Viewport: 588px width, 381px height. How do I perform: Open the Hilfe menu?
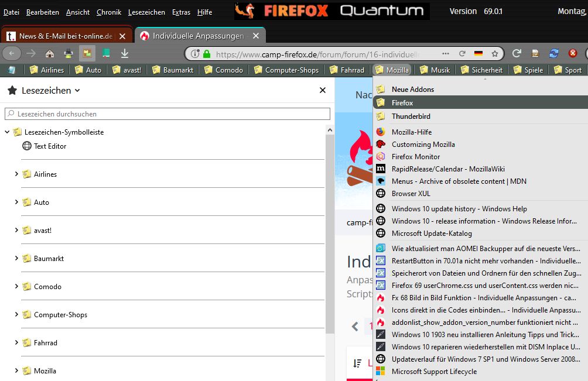(204, 12)
